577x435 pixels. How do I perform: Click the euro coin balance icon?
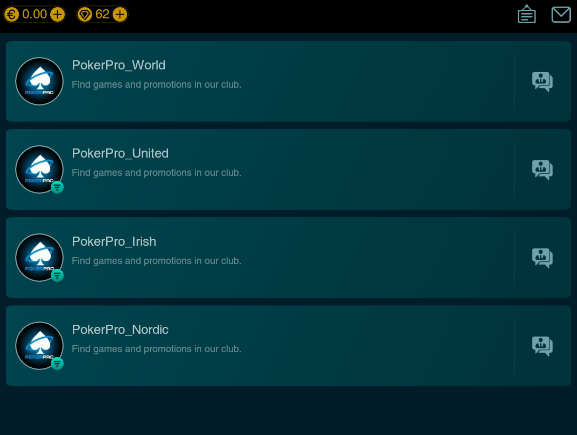[12, 15]
